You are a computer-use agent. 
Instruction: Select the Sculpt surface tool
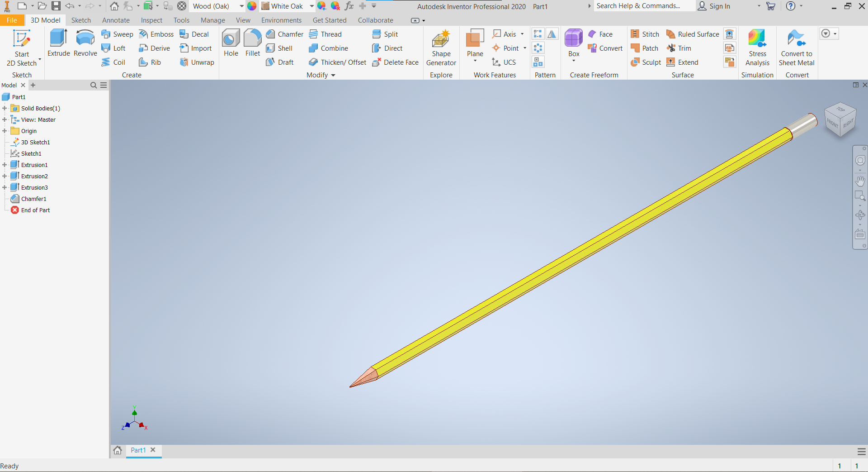[646, 62]
